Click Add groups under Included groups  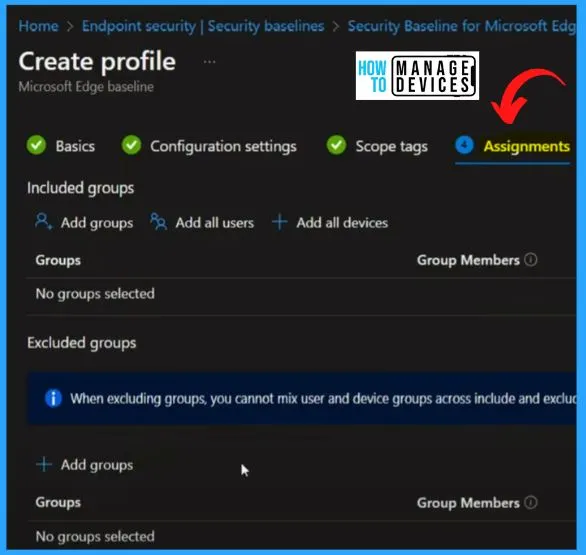click(97, 223)
